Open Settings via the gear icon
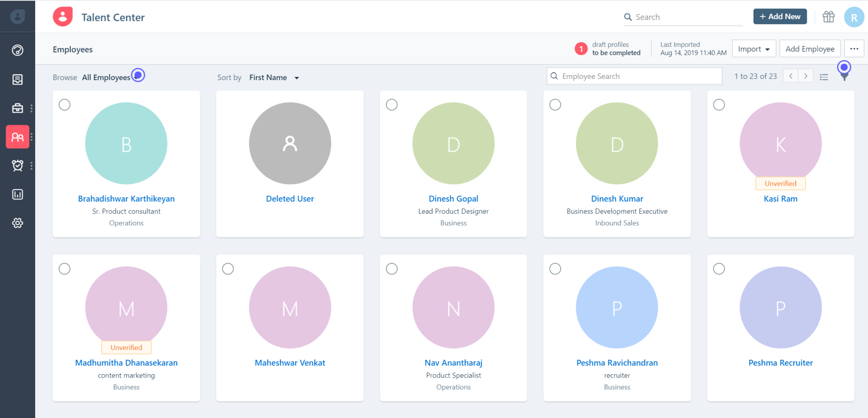Viewport: 868px width, 418px height. [x=17, y=223]
